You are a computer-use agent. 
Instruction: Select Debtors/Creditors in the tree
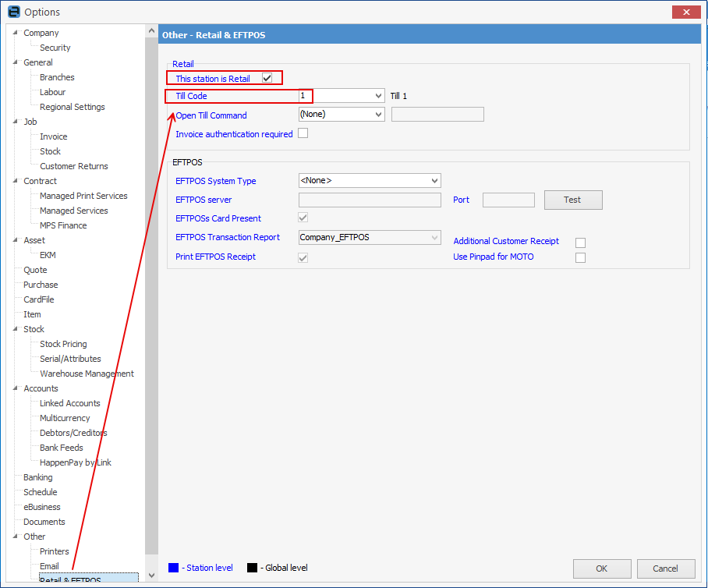click(73, 433)
